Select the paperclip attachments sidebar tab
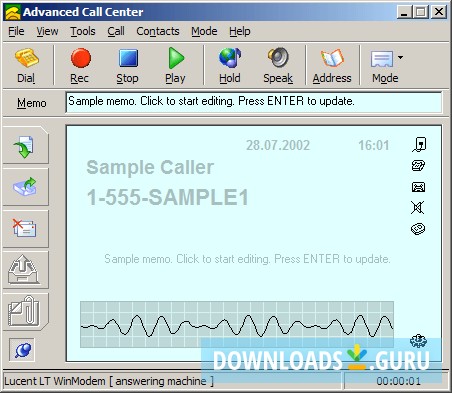The height and width of the screenshot is (393, 452). click(x=25, y=311)
